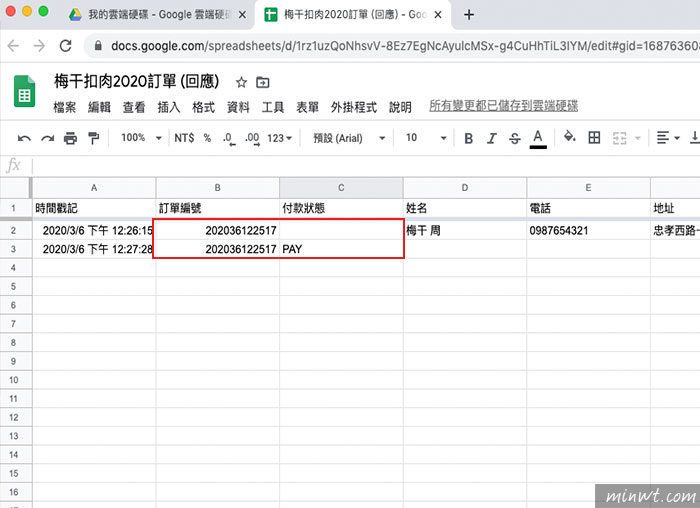Screen dimensions: 700x508
Task: Format as percent
Action: (207, 138)
